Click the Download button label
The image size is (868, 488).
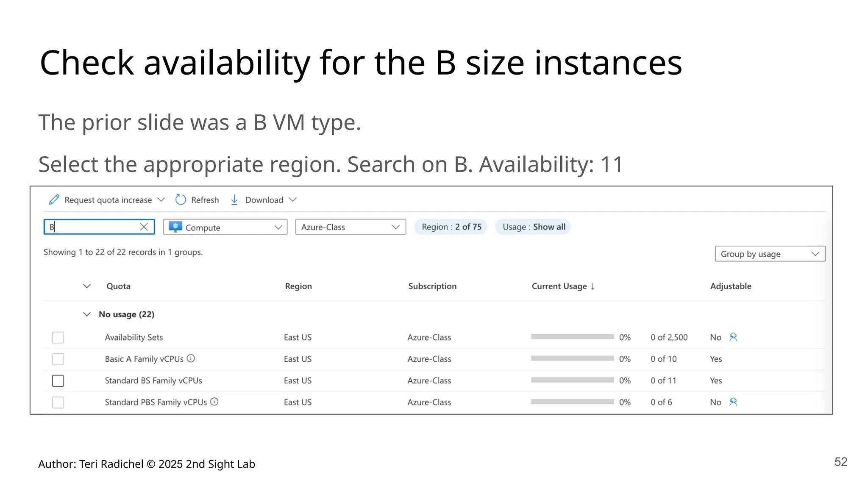264,200
